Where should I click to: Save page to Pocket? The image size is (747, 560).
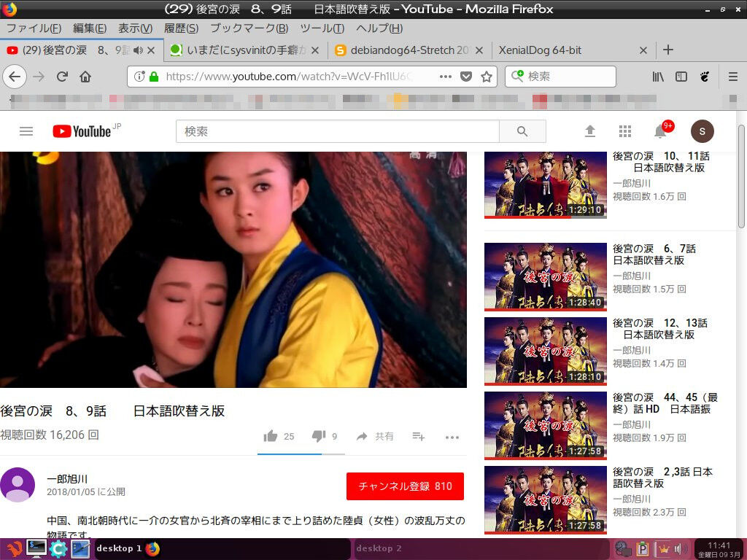pyautogui.click(x=466, y=76)
